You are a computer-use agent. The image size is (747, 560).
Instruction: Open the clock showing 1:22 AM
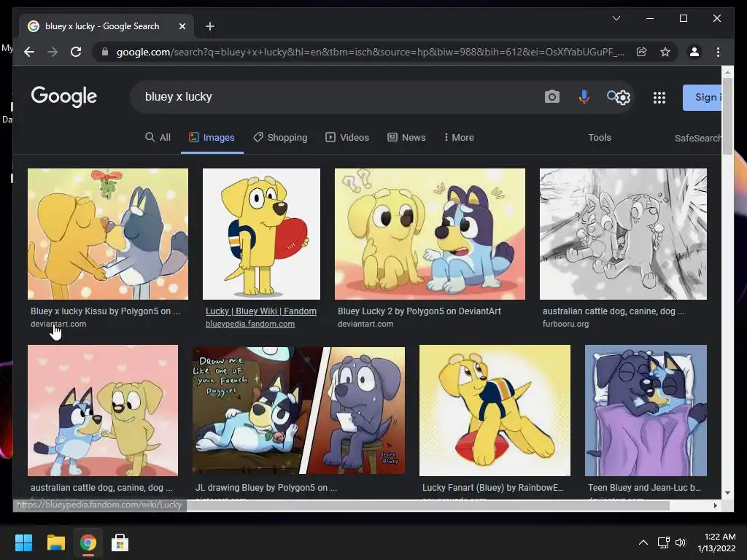[x=716, y=542]
